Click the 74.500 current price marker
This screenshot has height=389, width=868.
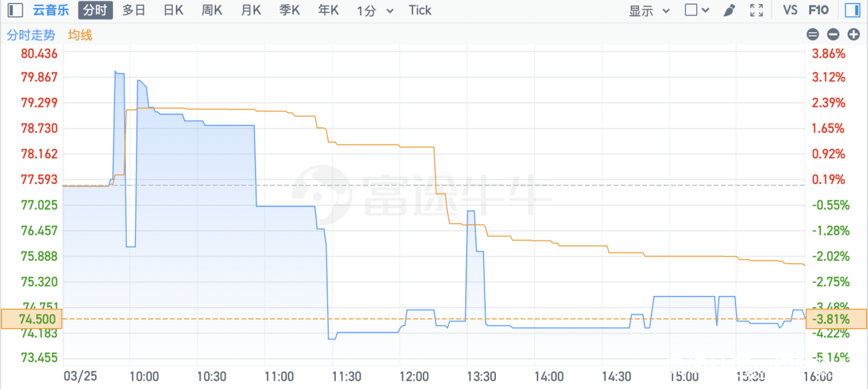(31, 319)
